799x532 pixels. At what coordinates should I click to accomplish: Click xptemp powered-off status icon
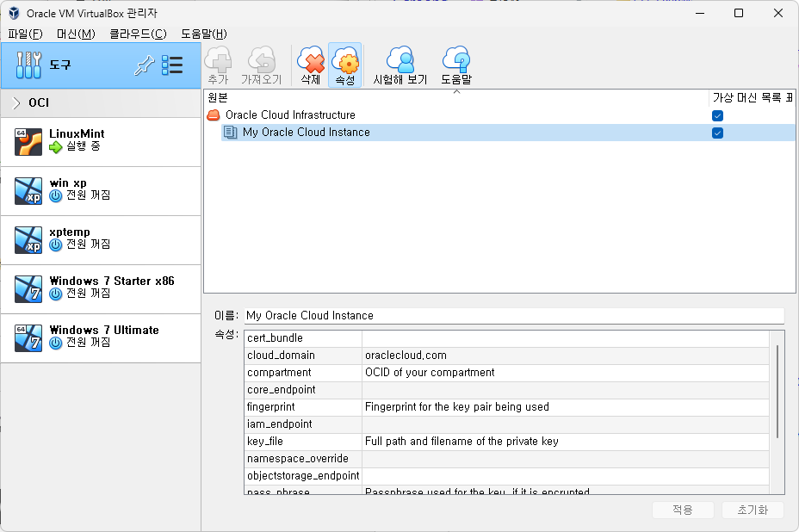[x=56, y=245]
